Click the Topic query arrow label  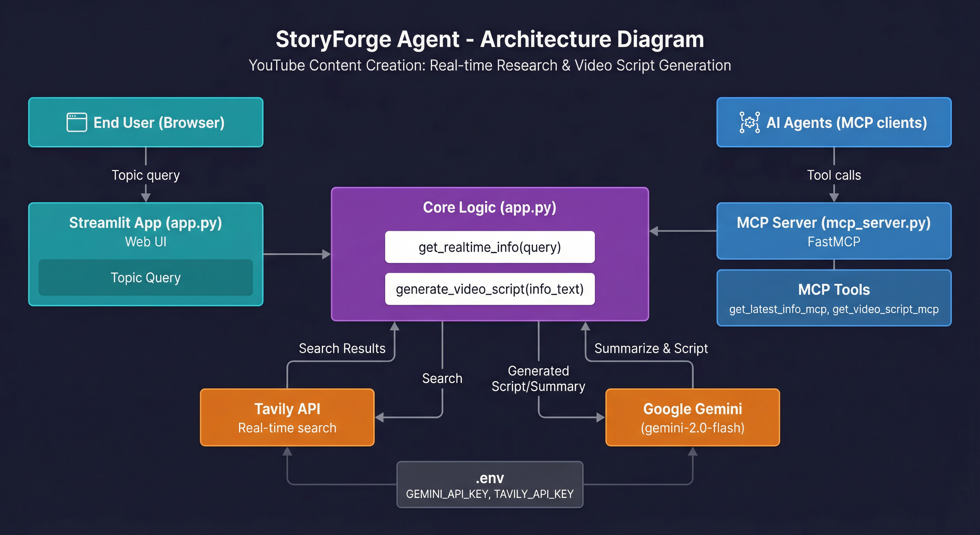(145, 175)
